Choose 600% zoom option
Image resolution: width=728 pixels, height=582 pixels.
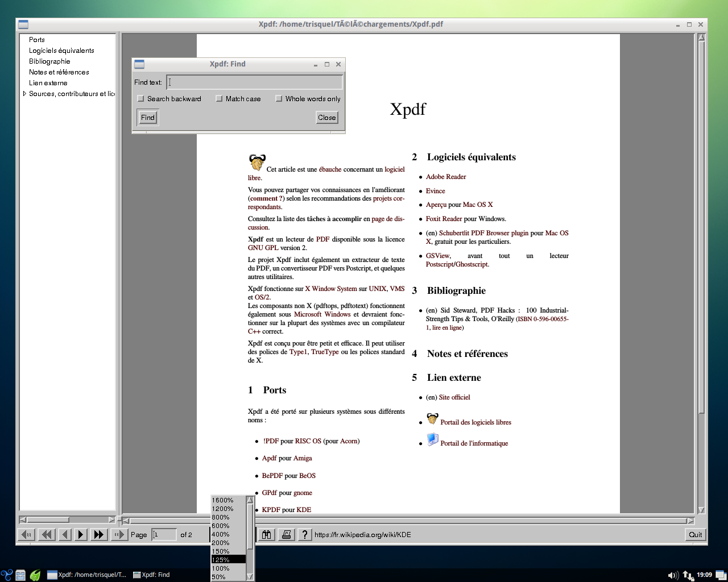[x=229, y=526]
